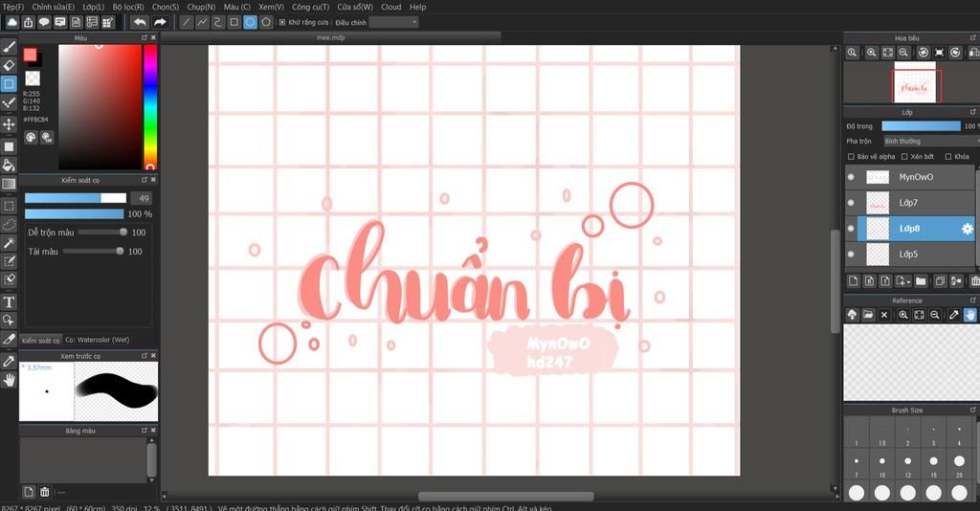Open the Chỉnh sửa(E) menu
The width and height of the screenshot is (980, 511).
click(54, 7)
